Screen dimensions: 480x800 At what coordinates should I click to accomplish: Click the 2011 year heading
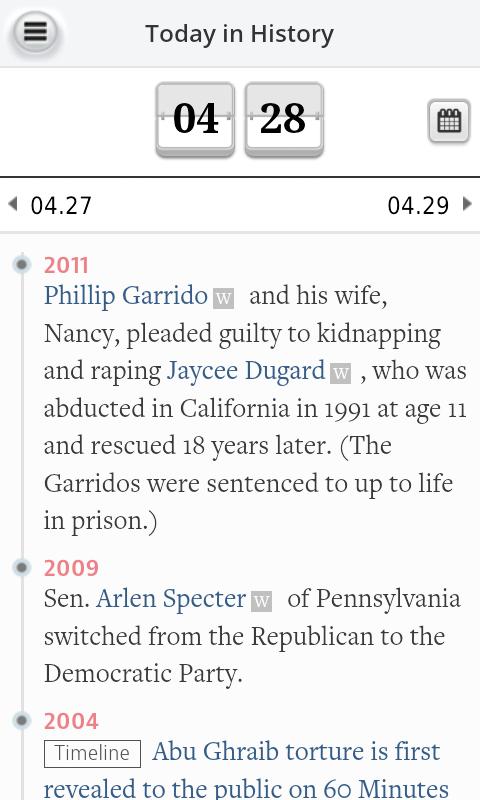pyautogui.click(x=66, y=265)
